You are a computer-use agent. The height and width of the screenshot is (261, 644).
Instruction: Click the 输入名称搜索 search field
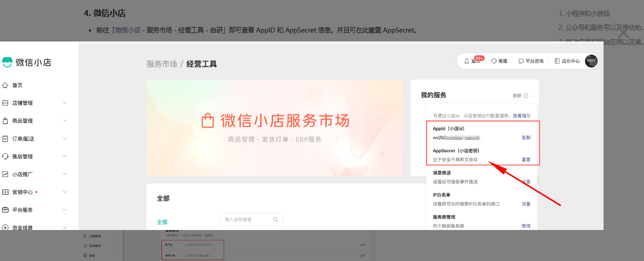251,219
